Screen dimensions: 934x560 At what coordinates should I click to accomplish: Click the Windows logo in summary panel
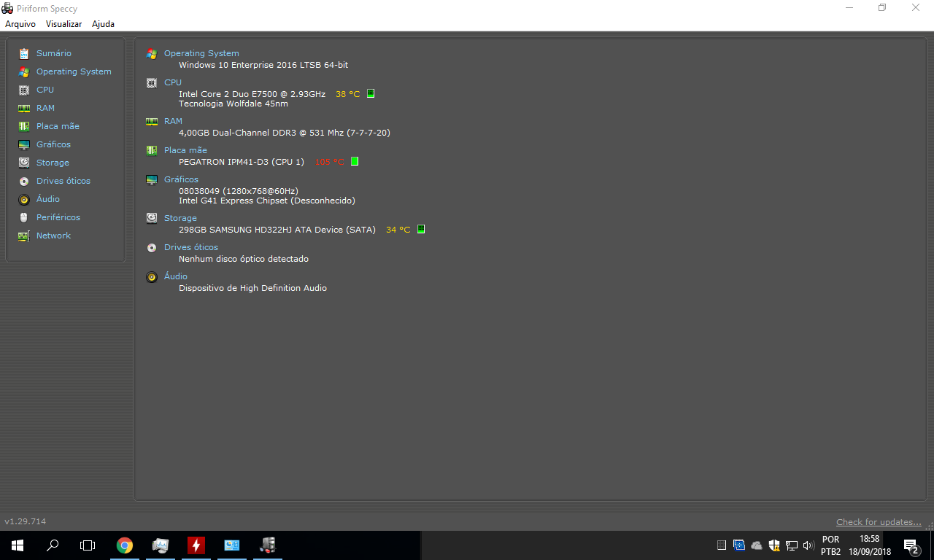click(152, 53)
